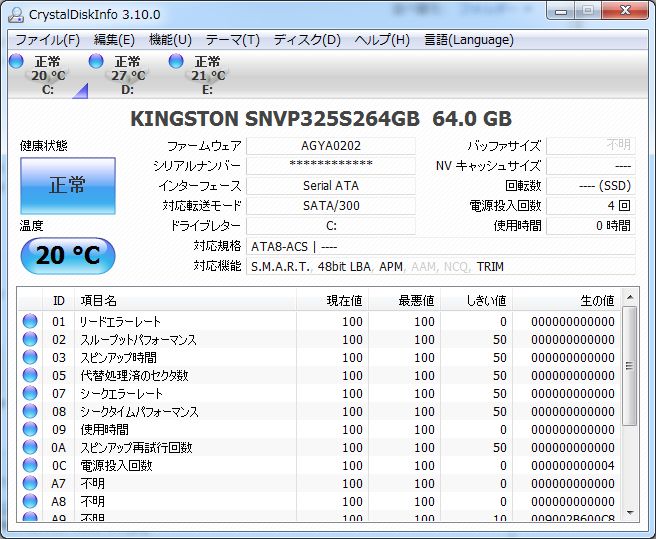This screenshot has height=539, width=656.
Task: Click the 最悪値 column header
Action: click(405, 300)
